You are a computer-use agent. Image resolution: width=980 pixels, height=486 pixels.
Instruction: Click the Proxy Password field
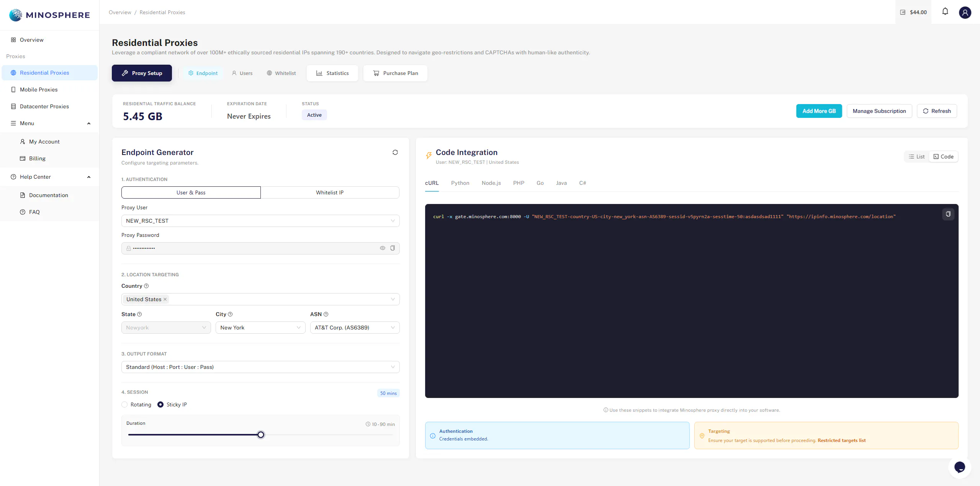click(x=260, y=248)
